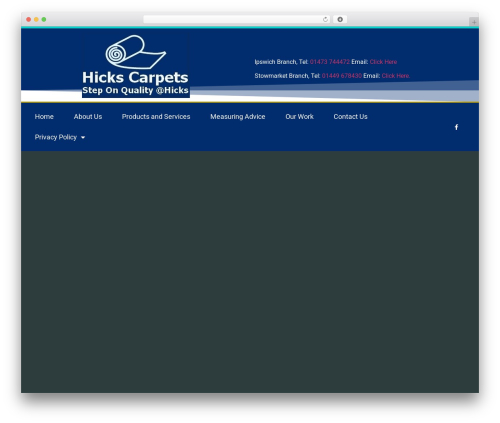Open the Privacy Policy menu item
Screen dimensions: 500x423
point(56,137)
